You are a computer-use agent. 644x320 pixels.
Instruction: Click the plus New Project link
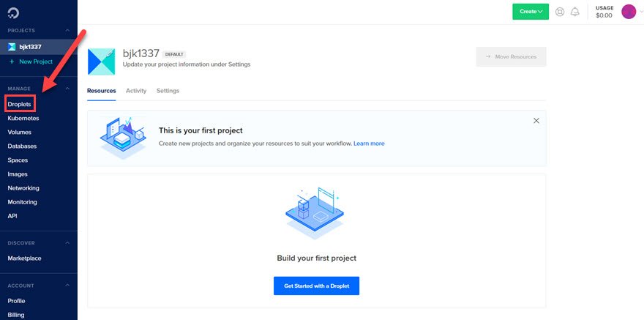[31, 62]
